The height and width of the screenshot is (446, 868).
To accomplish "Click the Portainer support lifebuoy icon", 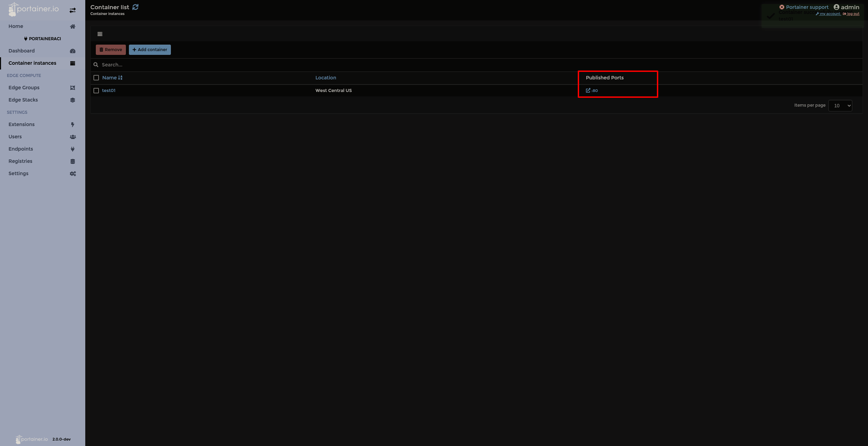I will [x=781, y=7].
